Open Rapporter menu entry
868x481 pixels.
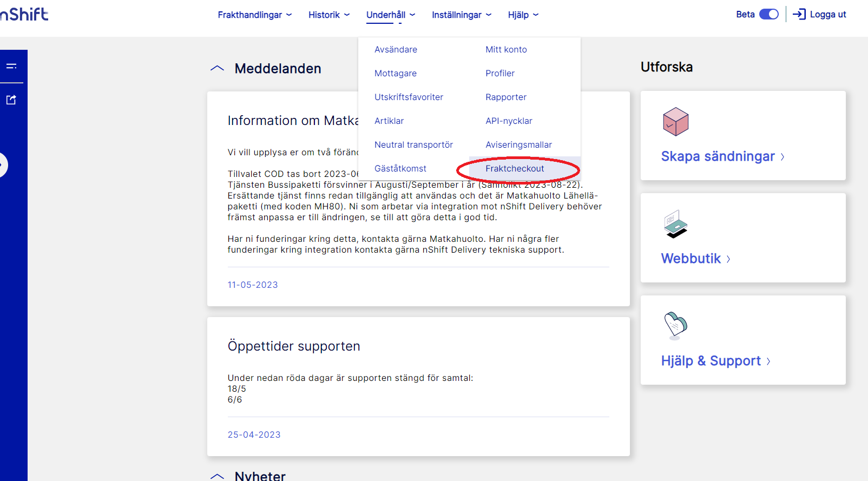click(505, 97)
